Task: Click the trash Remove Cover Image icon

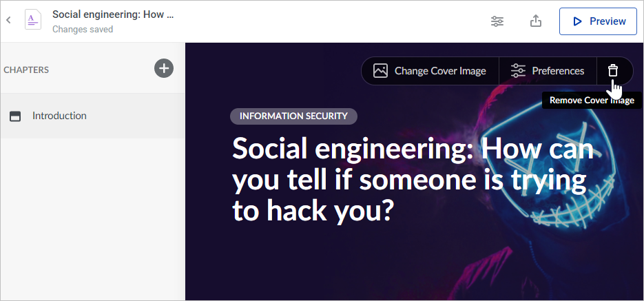Action: [613, 71]
